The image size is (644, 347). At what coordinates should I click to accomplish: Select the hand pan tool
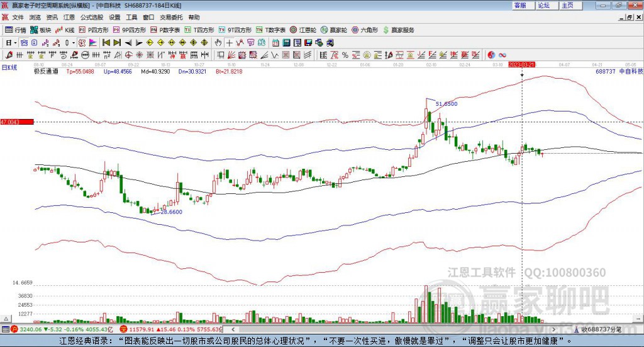tap(218, 43)
